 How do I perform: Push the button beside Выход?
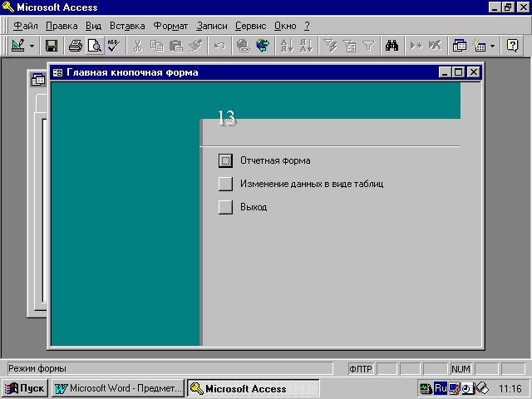(x=225, y=207)
